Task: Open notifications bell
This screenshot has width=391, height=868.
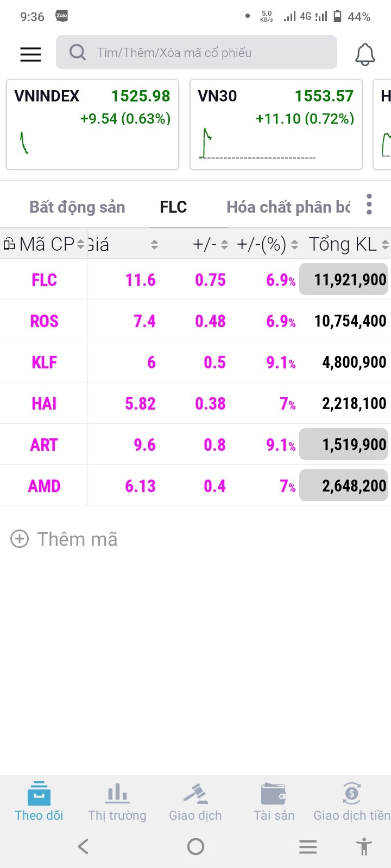Action: click(x=365, y=54)
